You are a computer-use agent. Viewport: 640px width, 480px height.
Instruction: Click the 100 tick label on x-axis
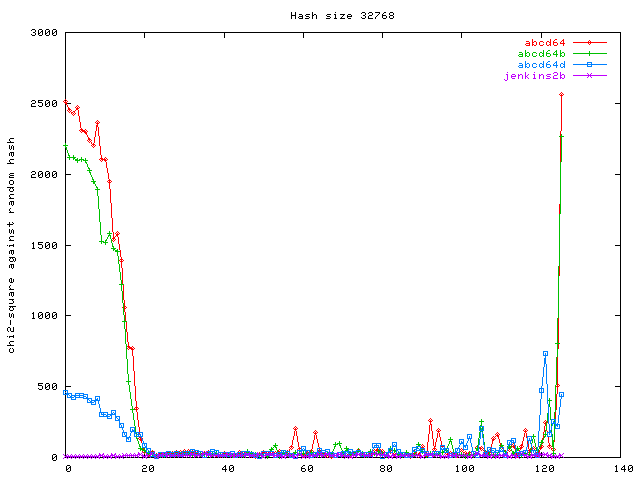[x=464, y=468]
